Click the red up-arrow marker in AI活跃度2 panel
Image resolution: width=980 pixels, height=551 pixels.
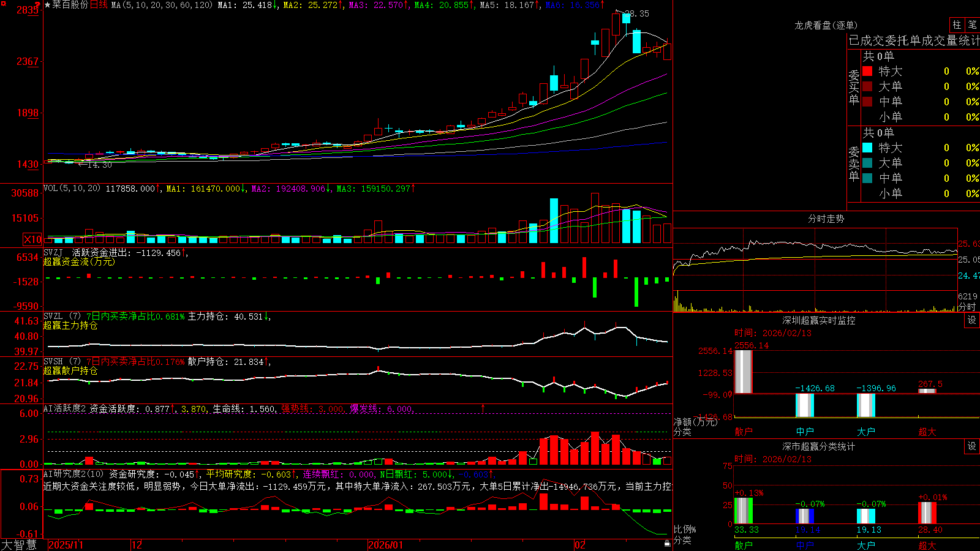tap(483, 408)
